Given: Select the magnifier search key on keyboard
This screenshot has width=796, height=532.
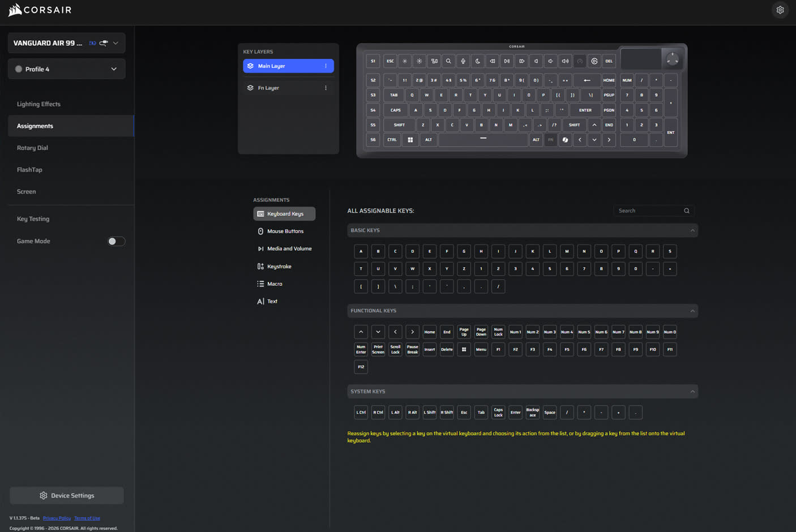Looking at the screenshot, I should click(448, 61).
